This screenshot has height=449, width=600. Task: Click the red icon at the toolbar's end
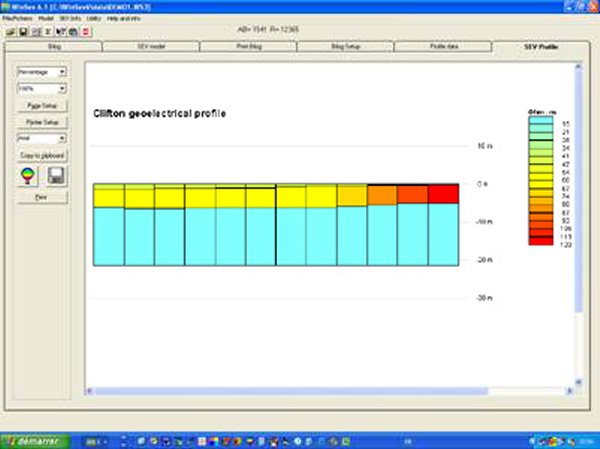pos(87,31)
